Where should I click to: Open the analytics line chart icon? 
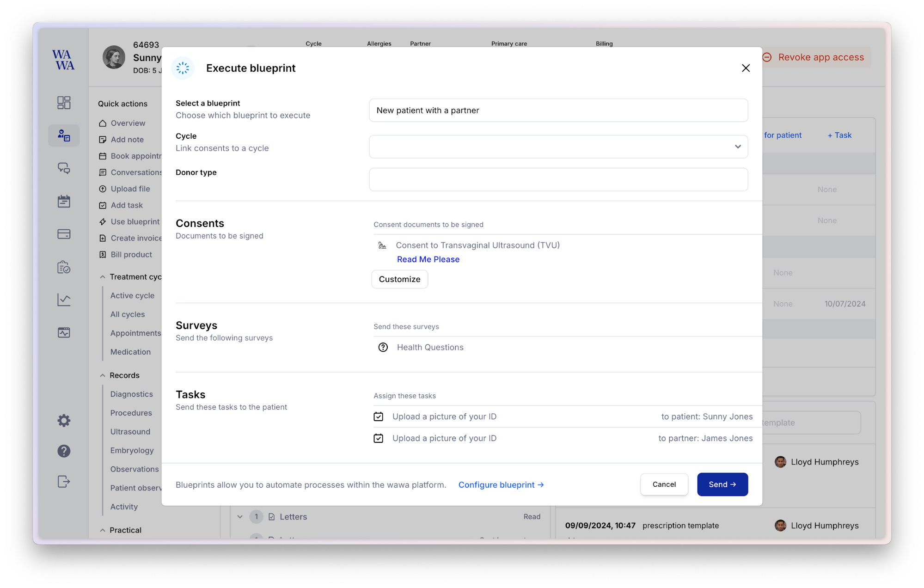[64, 300]
